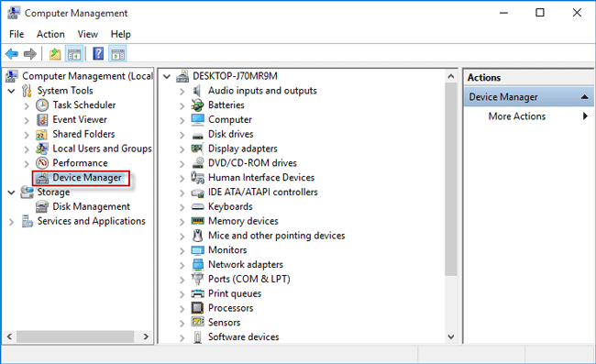This screenshot has width=596, height=364.
Task: Expand the Software devices category
Action: click(182, 337)
